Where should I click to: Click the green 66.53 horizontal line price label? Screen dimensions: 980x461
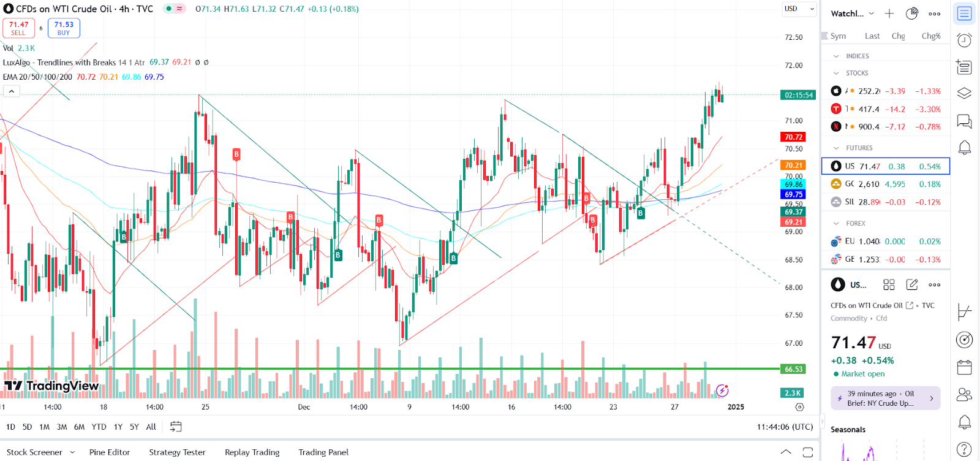tap(794, 369)
